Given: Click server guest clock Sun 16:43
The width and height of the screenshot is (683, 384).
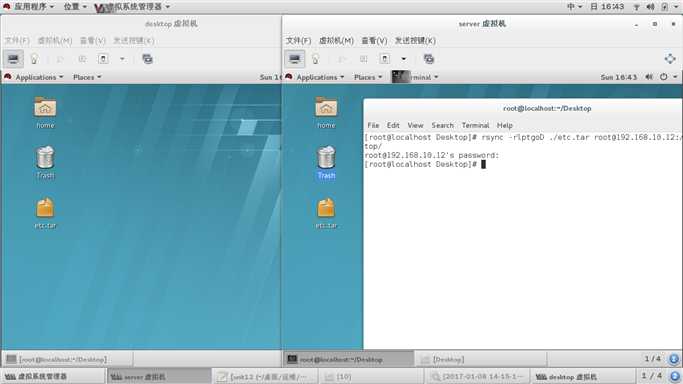Looking at the screenshot, I should point(619,77).
